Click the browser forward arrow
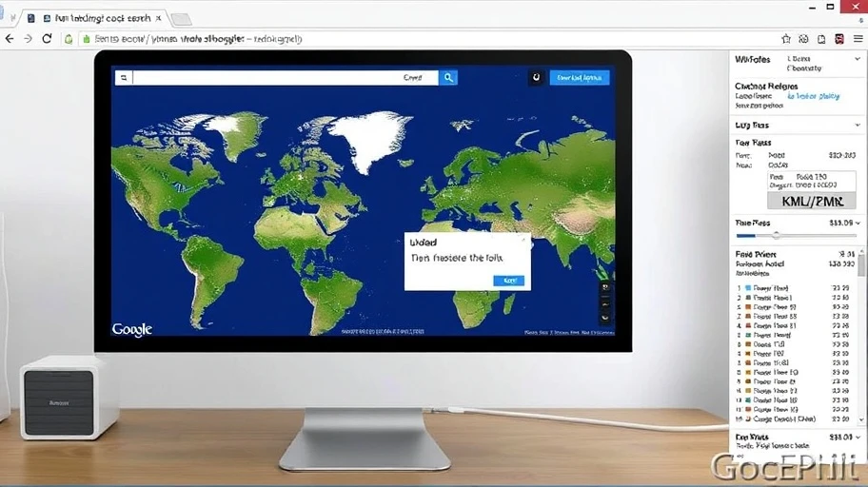The image size is (868, 487). pyautogui.click(x=28, y=39)
